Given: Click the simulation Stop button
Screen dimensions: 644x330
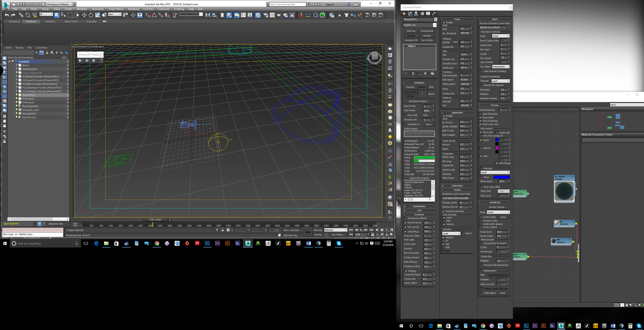Looking at the screenshot, I should (431, 87).
